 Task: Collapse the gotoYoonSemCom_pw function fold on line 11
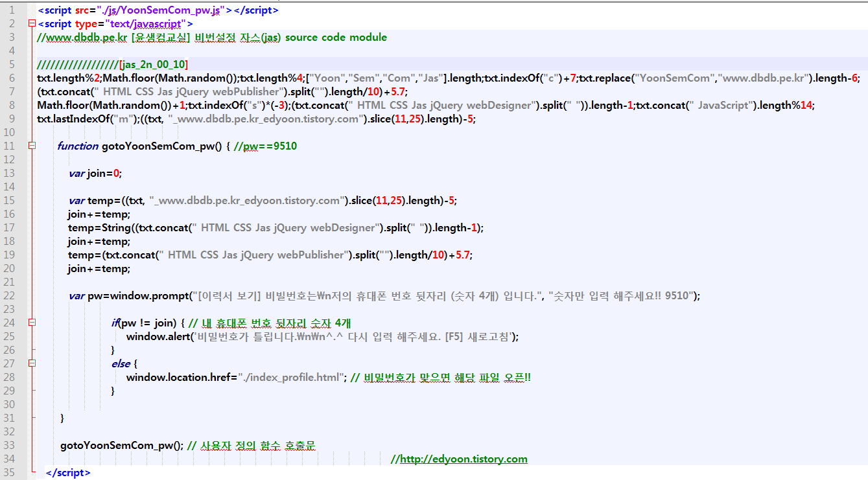[x=32, y=146]
